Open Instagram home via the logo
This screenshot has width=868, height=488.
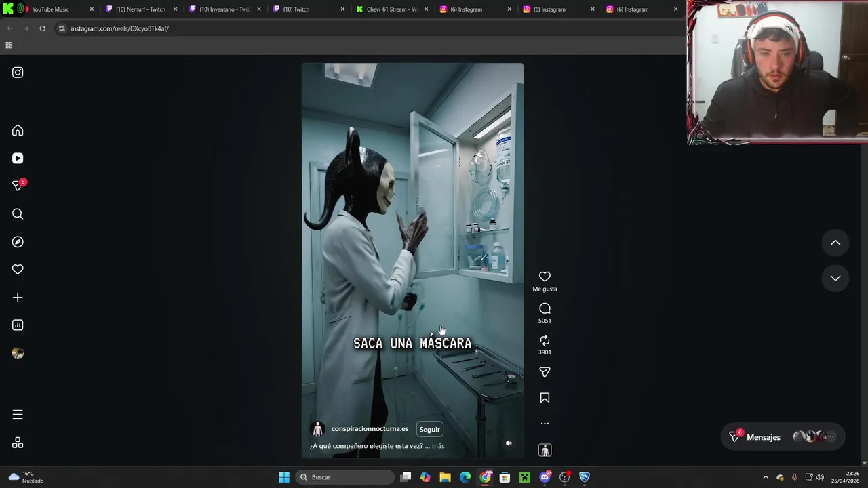pos(18,73)
